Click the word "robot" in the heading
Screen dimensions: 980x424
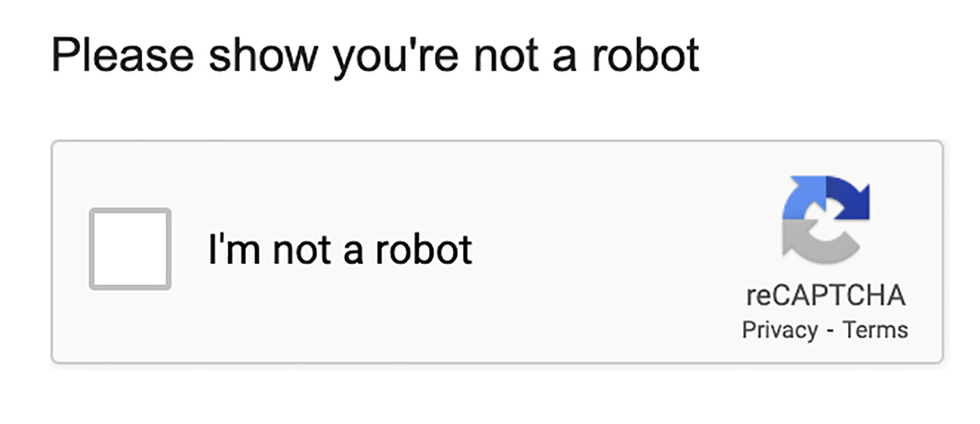(x=646, y=55)
